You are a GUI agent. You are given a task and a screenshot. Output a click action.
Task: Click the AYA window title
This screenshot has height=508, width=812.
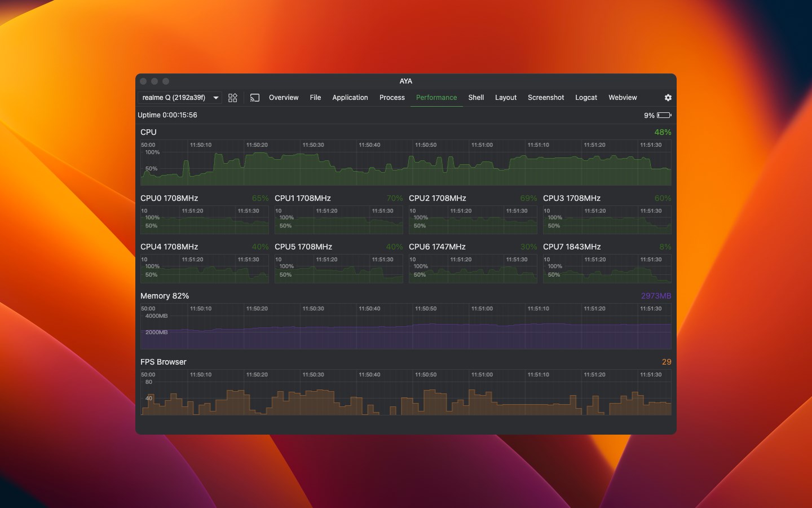tap(406, 81)
